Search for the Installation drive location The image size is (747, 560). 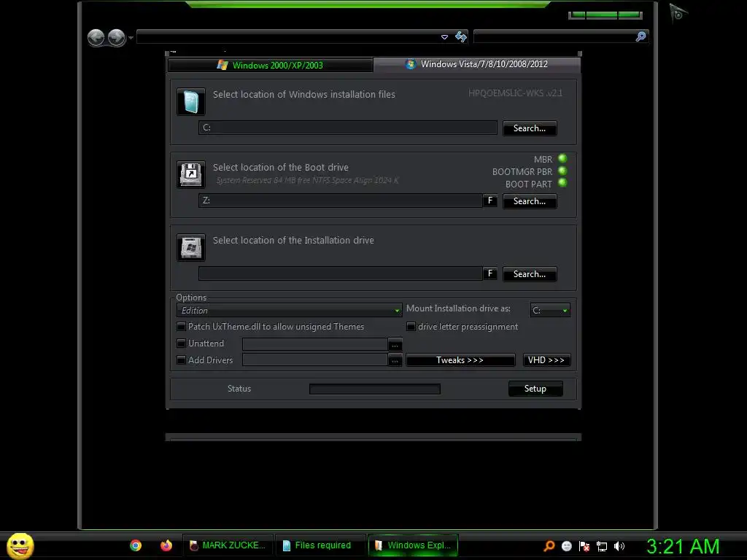[x=530, y=274]
